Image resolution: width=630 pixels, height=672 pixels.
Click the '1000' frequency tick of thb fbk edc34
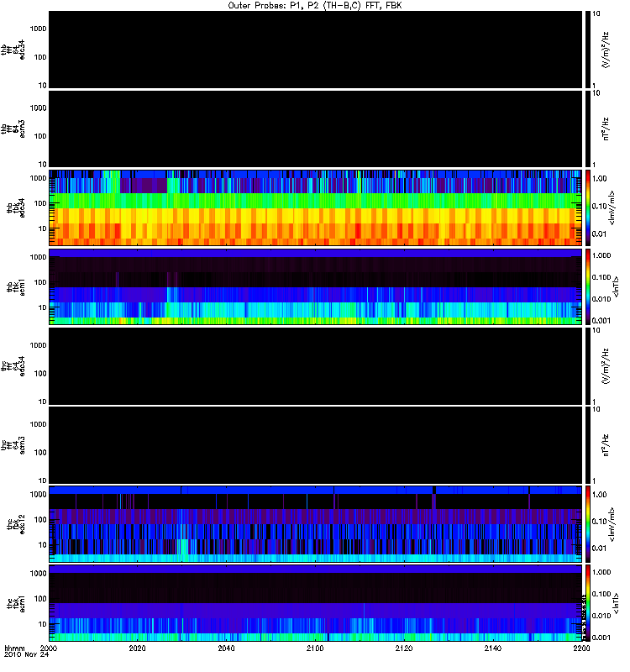[38, 178]
